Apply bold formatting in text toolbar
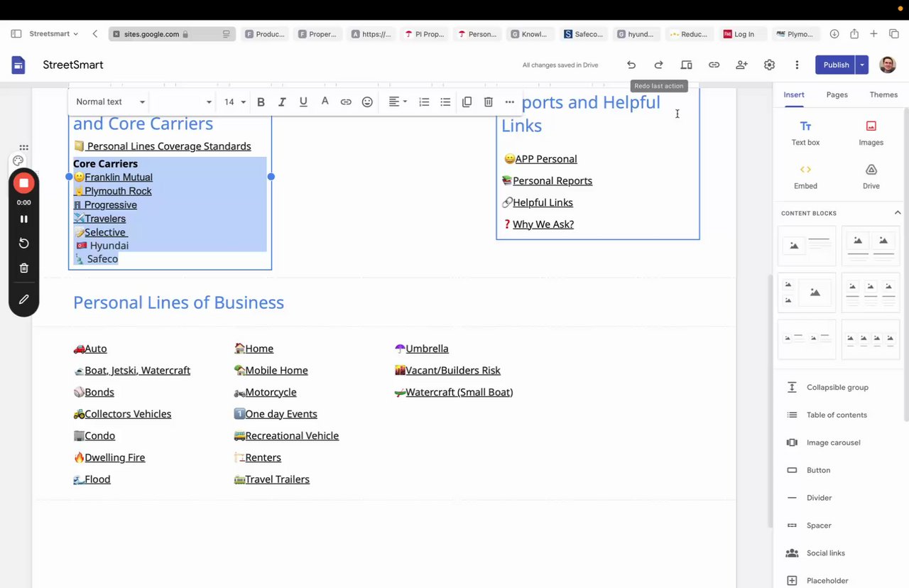This screenshot has height=588, width=909. tap(261, 102)
